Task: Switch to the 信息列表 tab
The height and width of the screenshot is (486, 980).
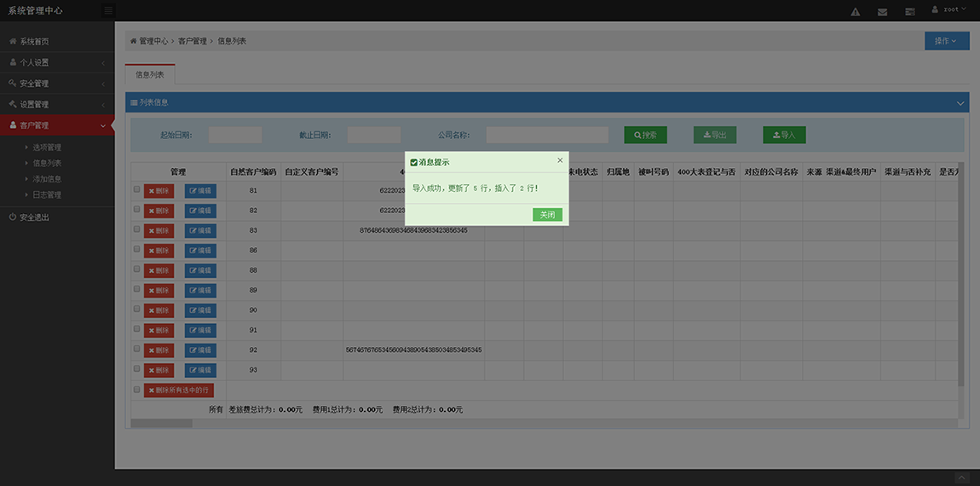Action: click(150, 75)
